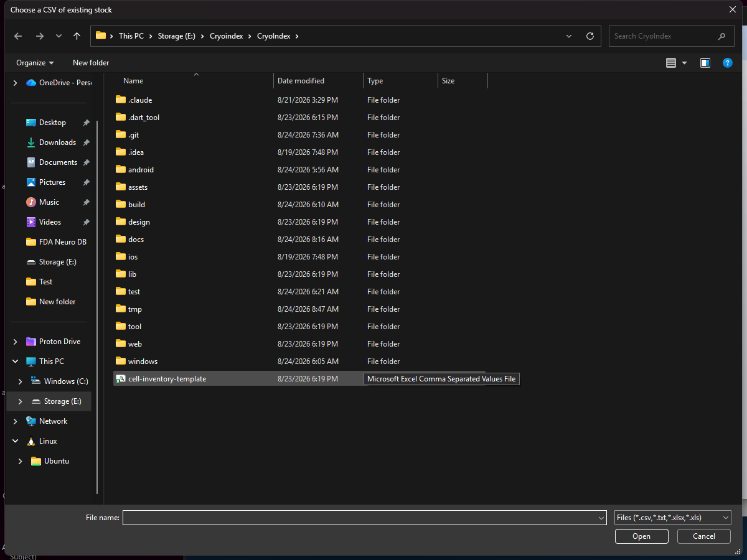Image resolution: width=747 pixels, height=560 pixels.
Task: Expand the Windows (C:) drive
Action: click(21, 381)
